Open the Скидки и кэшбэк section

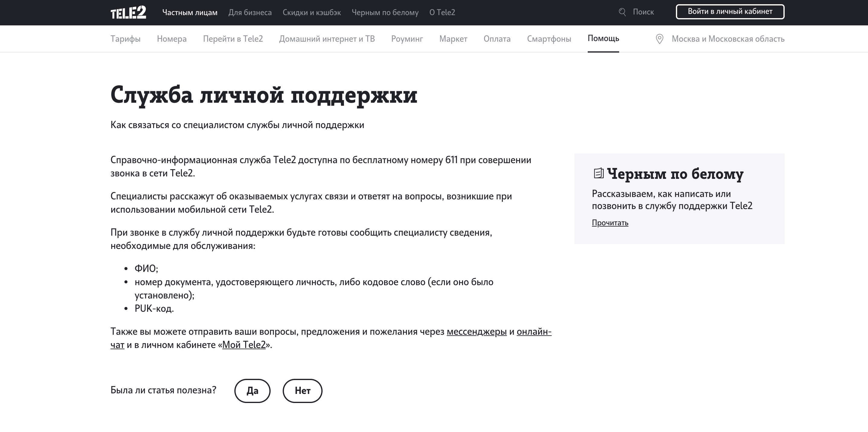(x=311, y=12)
